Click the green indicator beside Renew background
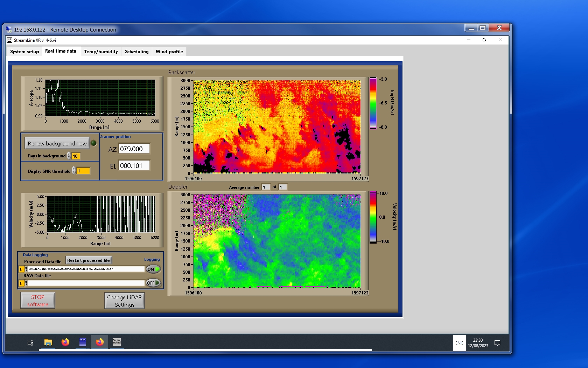The width and height of the screenshot is (588, 368). [94, 143]
